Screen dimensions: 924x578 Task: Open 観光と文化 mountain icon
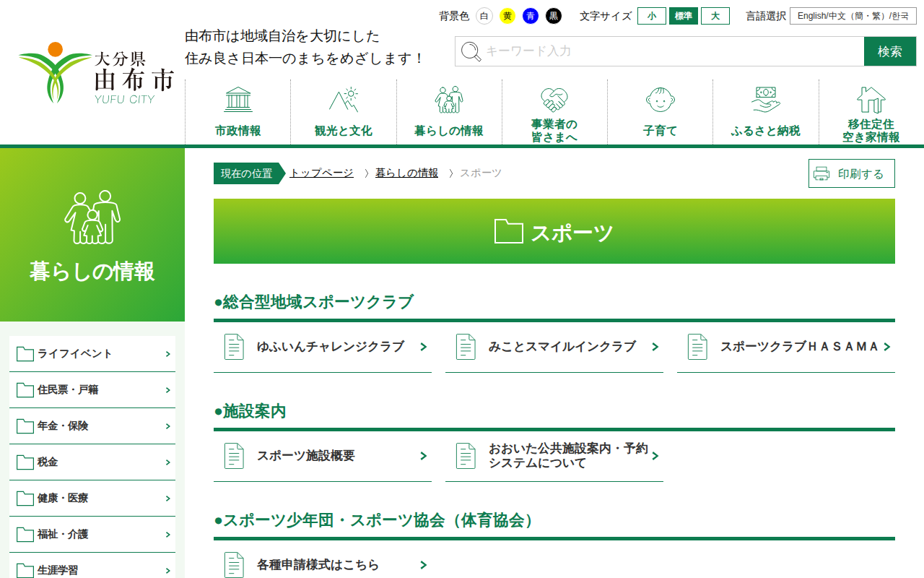(344, 99)
